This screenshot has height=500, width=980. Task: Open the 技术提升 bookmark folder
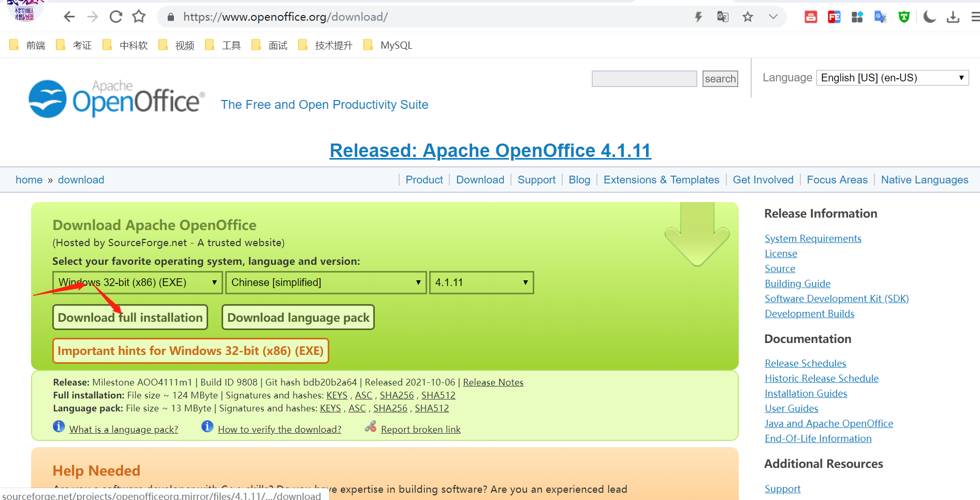pos(326,46)
